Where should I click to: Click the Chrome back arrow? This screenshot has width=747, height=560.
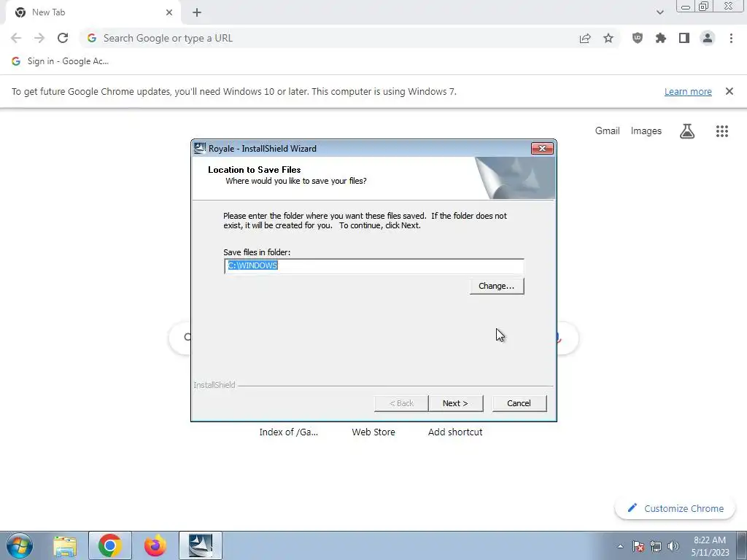(x=16, y=38)
